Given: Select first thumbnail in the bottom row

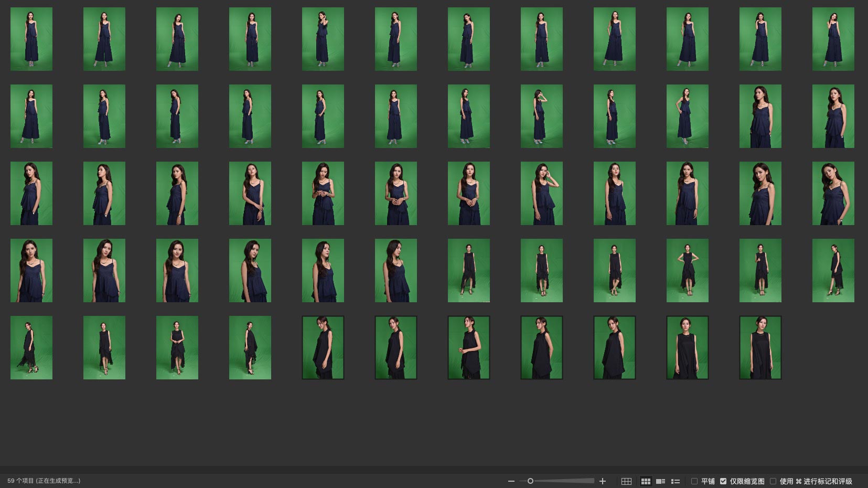Looking at the screenshot, I should click(31, 347).
